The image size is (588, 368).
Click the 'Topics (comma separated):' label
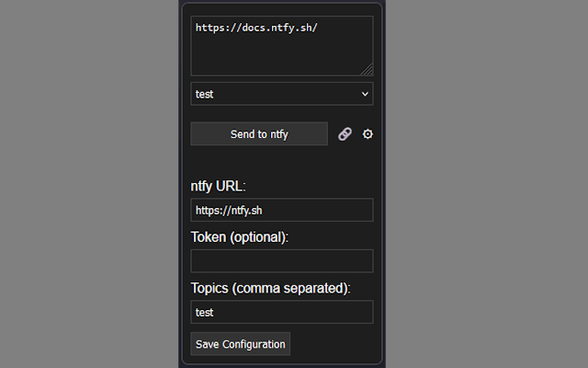point(271,288)
